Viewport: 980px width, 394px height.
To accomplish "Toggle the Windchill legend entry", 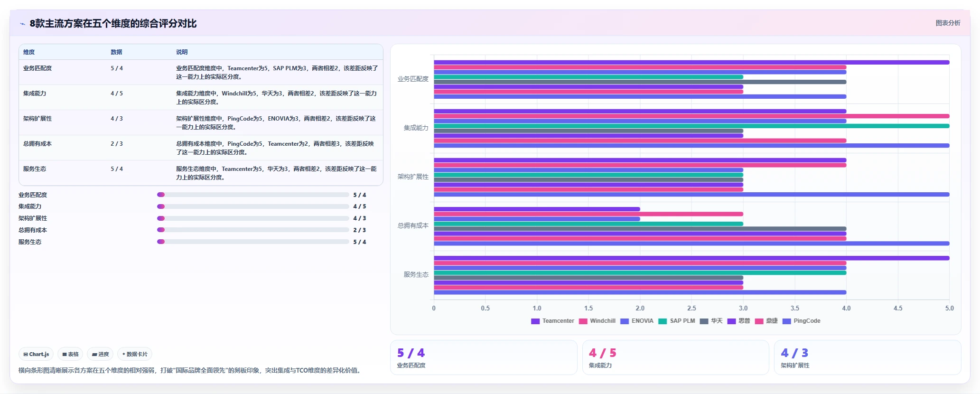I will click(597, 321).
